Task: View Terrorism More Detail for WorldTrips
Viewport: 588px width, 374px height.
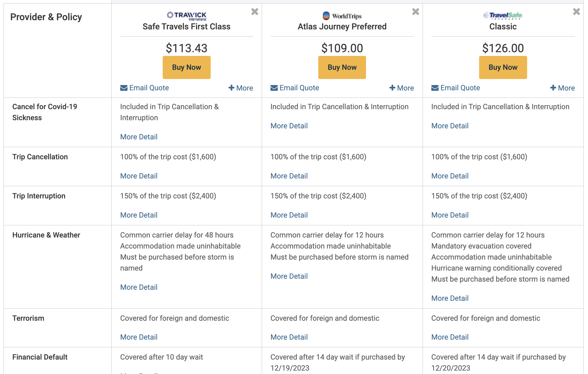Action: coord(289,337)
